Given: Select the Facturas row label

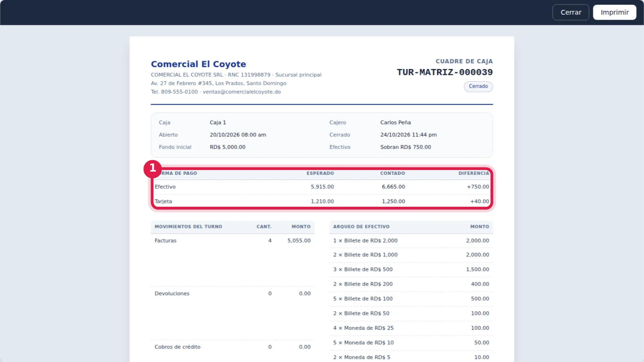Looking at the screenshot, I should tap(166, 241).
